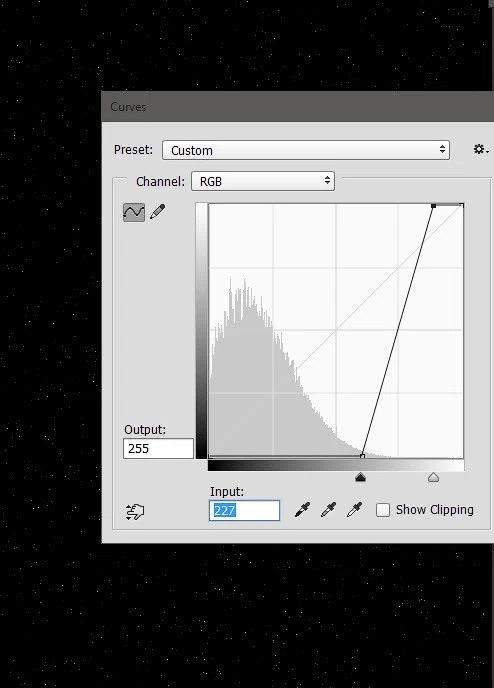Select the upper curve control point
This screenshot has height=688, width=494.
[433, 206]
